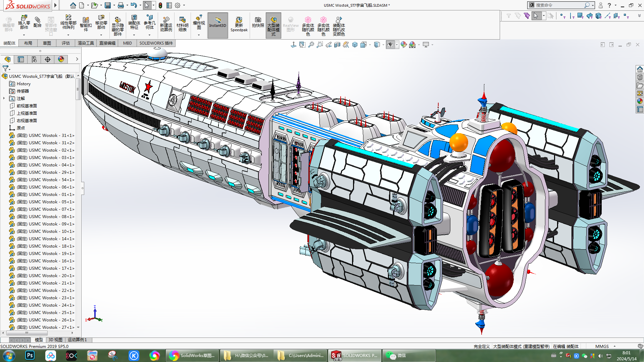This screenshot has height=362, width=644.
Task: Expand the 注解 (Annotations) tree node
Action: pos(4,99)
